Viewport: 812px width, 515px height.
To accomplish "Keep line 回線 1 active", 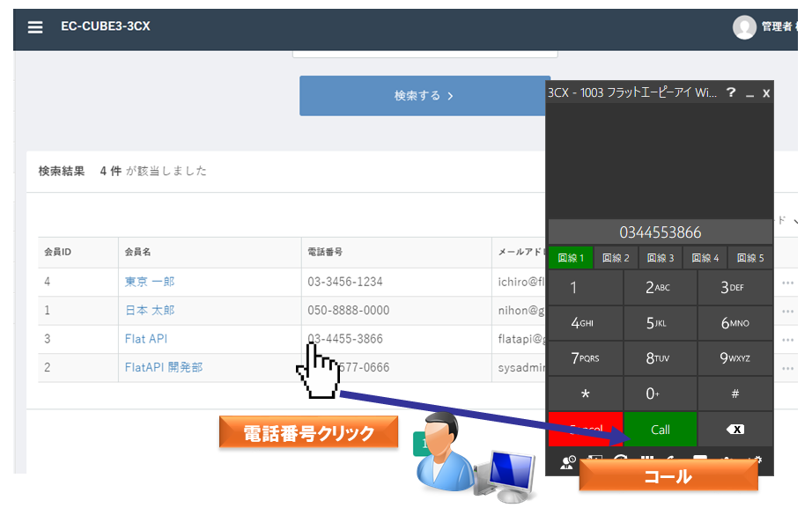I will point(570,258).
